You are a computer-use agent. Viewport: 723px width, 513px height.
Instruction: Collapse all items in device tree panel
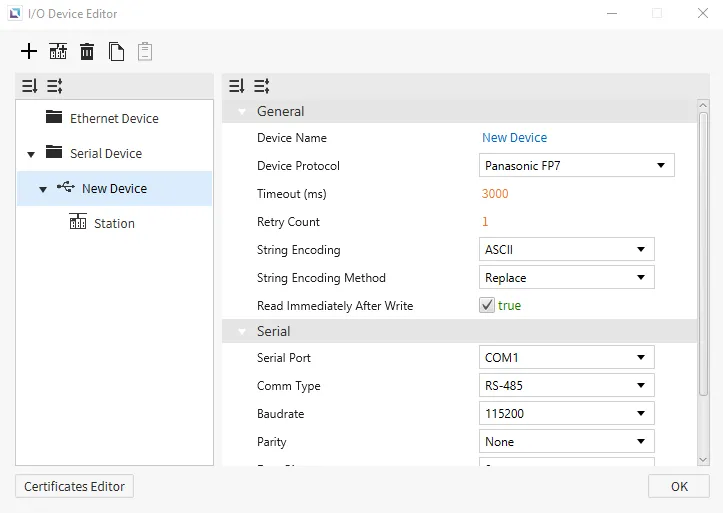54,86
